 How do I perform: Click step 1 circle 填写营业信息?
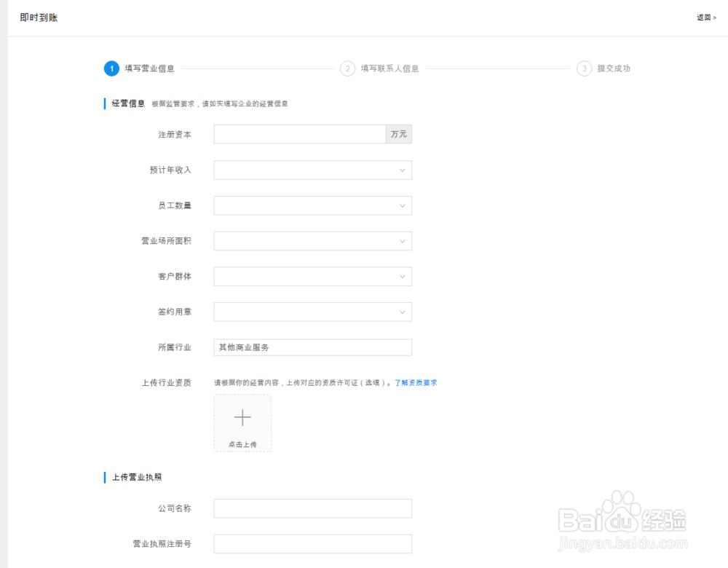coord(111,68)
